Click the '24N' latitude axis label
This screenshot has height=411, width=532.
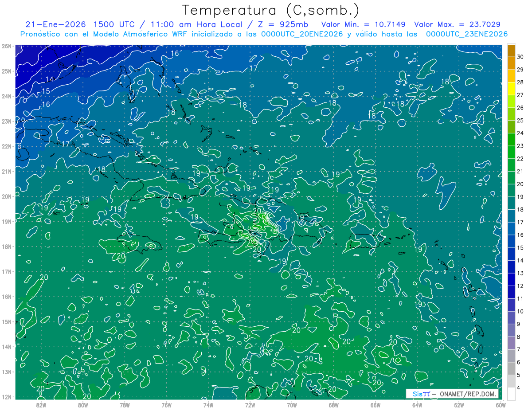point(7,96)
